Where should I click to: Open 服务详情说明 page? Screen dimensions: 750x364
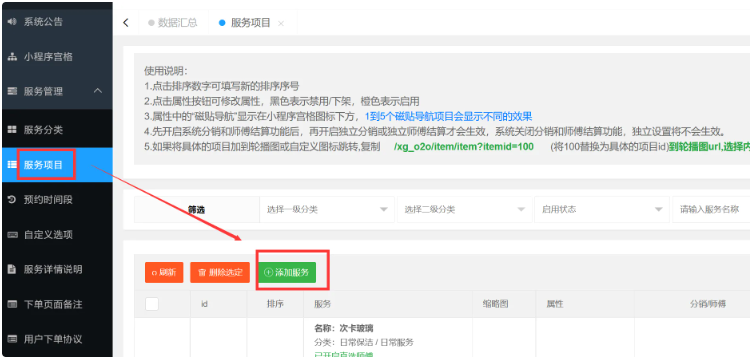[x=57, y=269]
